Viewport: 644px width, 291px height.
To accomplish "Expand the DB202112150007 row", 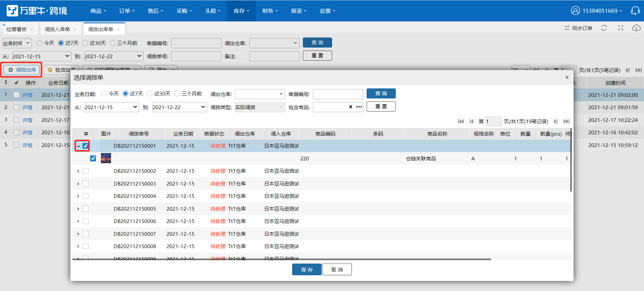I will click(x=78, y=234).
